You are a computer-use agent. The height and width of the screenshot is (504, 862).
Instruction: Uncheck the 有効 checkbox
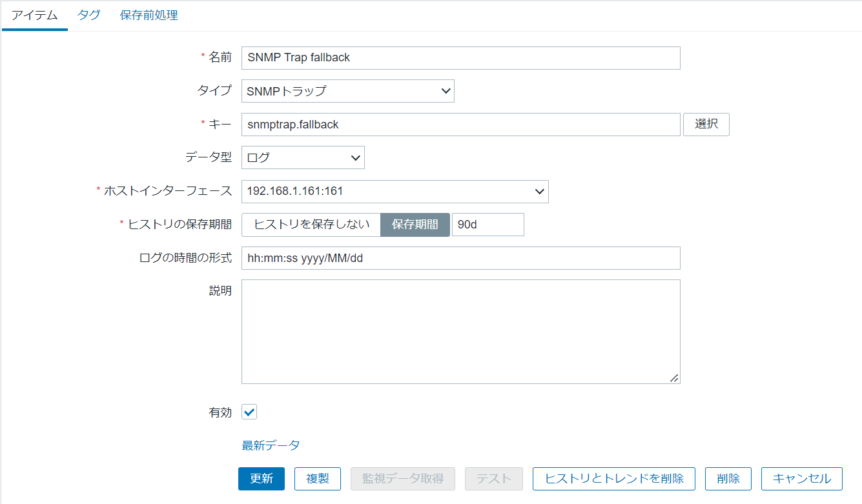click(249, 412)
